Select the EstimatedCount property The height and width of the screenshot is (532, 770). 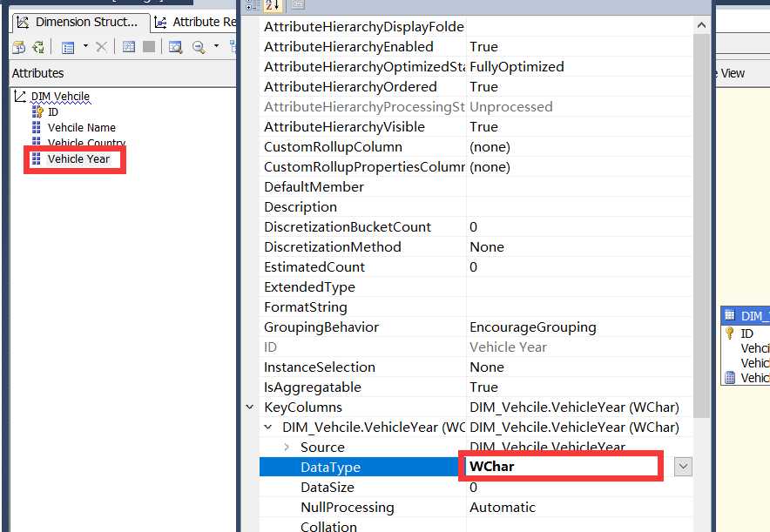coord(314,267)
